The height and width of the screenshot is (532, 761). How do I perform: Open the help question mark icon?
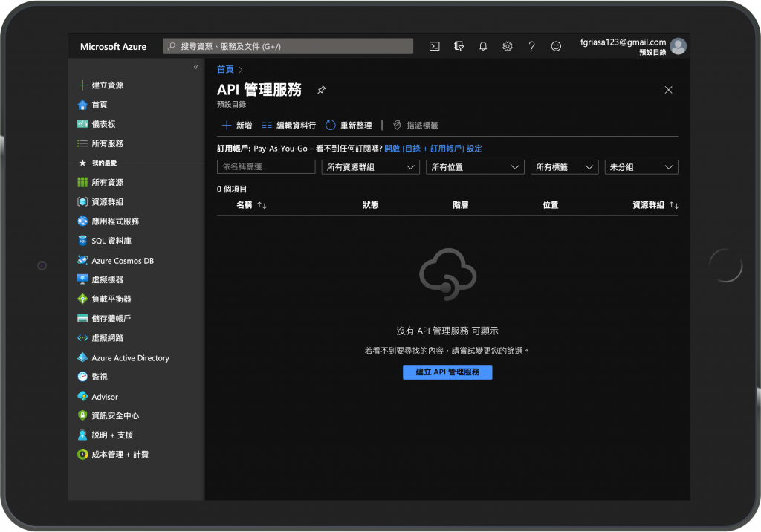pos(531,46)
